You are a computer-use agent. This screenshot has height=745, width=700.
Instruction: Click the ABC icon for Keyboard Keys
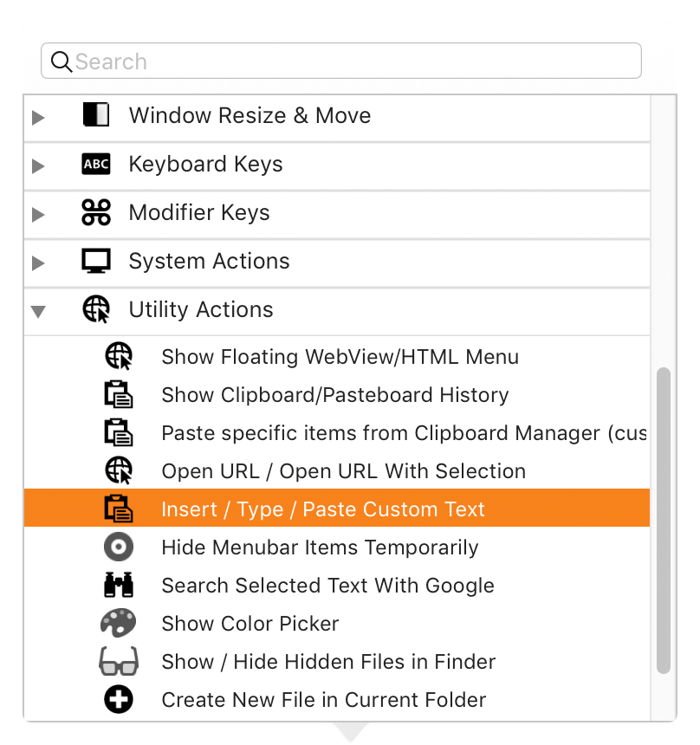tap(96, 164)
